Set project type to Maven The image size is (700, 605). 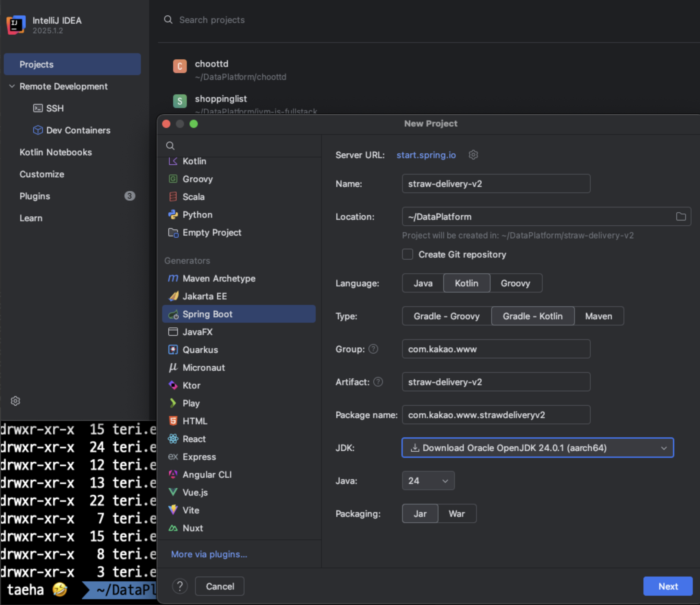coord(598,316)
